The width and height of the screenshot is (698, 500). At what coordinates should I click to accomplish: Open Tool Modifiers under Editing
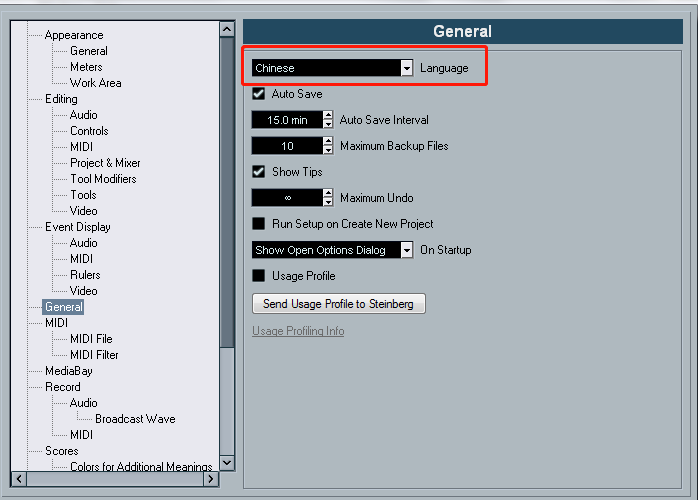(103, 179)
